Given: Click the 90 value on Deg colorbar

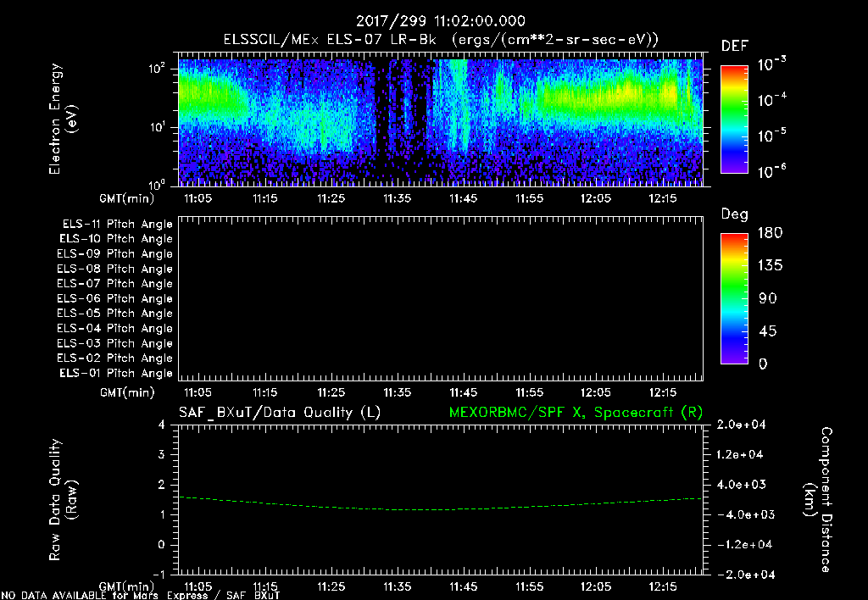Looking at the screenshot, I should [768, 298].
